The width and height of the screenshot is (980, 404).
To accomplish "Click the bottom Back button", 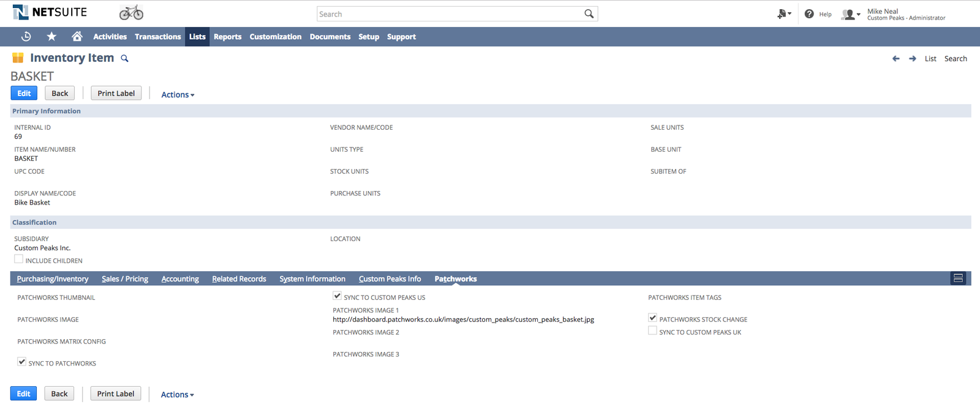I will [x=59, y=394].
